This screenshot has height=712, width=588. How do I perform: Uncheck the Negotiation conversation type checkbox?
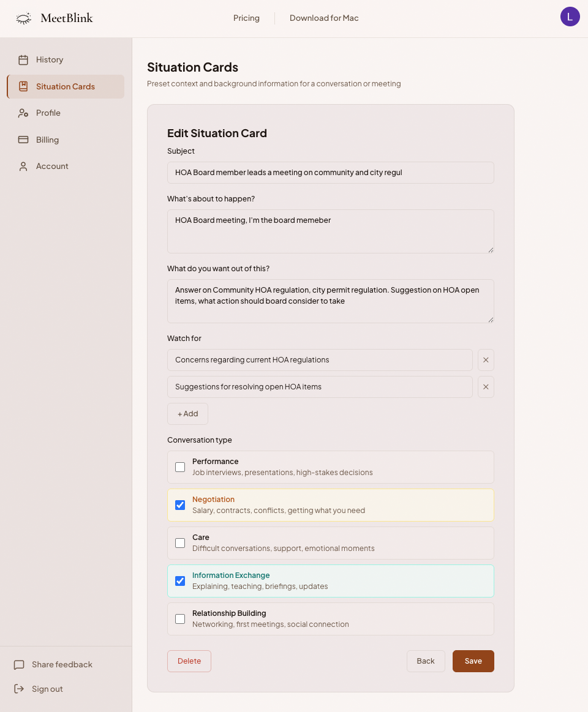(x=180, y=505)
